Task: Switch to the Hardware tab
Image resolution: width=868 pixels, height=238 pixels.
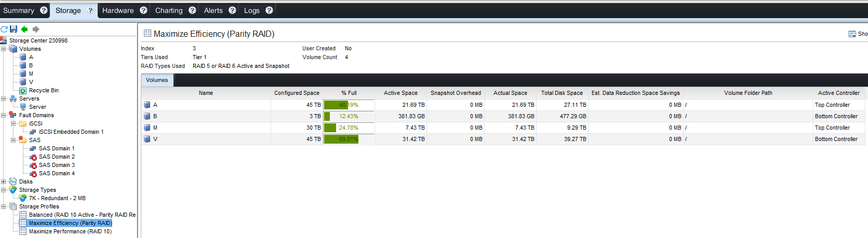Action: [x=118, y=10]
